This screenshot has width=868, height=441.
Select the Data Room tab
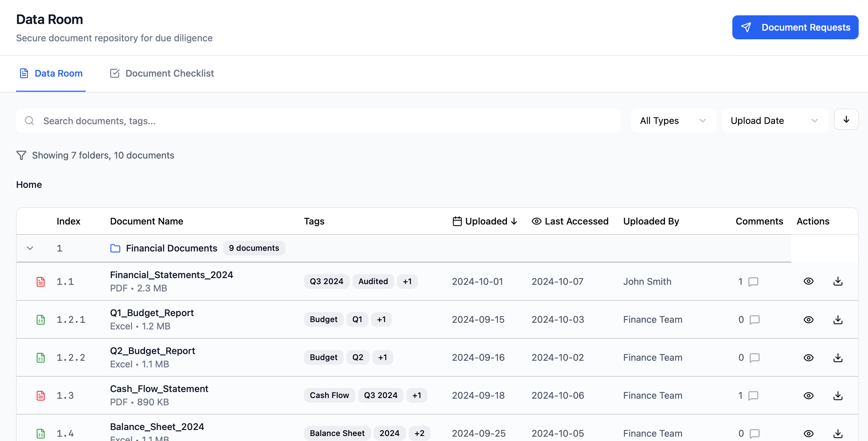coord(51,73)
